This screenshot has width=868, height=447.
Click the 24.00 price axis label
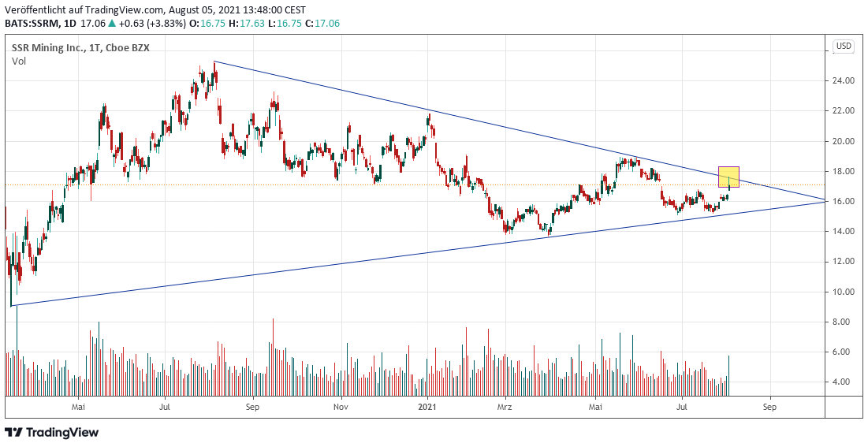(x=844, y=81)
